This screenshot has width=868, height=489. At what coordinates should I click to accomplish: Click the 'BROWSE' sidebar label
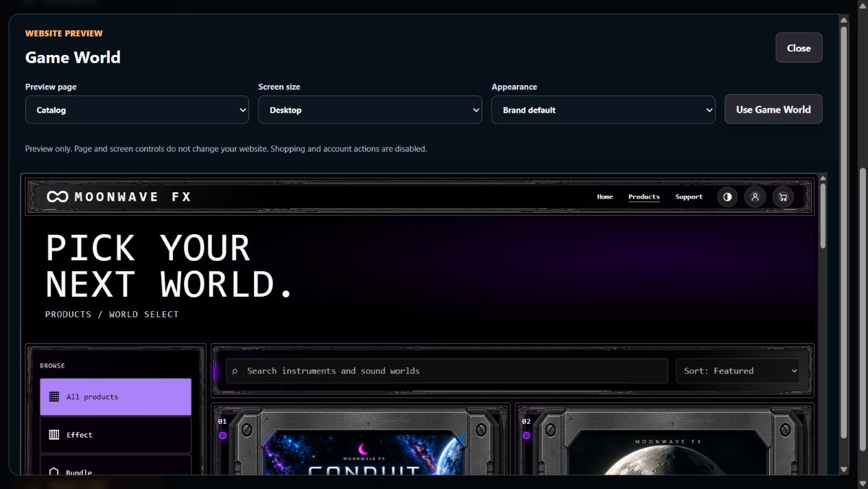click(52, 366)
